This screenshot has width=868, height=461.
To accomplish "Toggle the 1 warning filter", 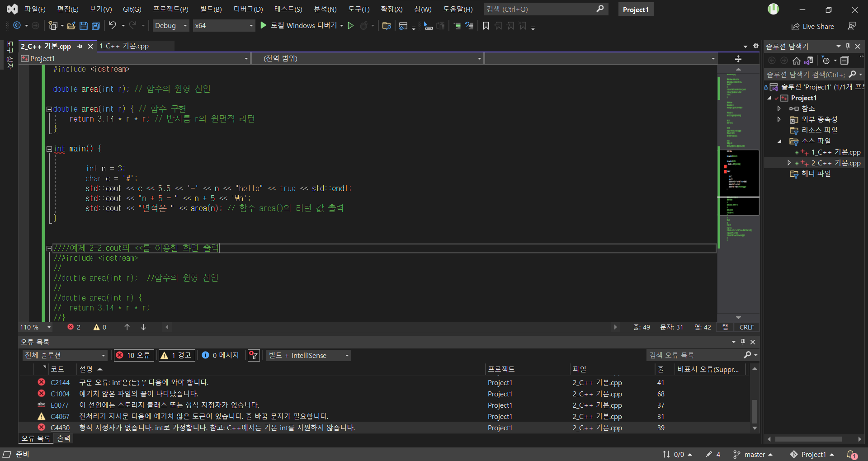I will coord(176,355).
